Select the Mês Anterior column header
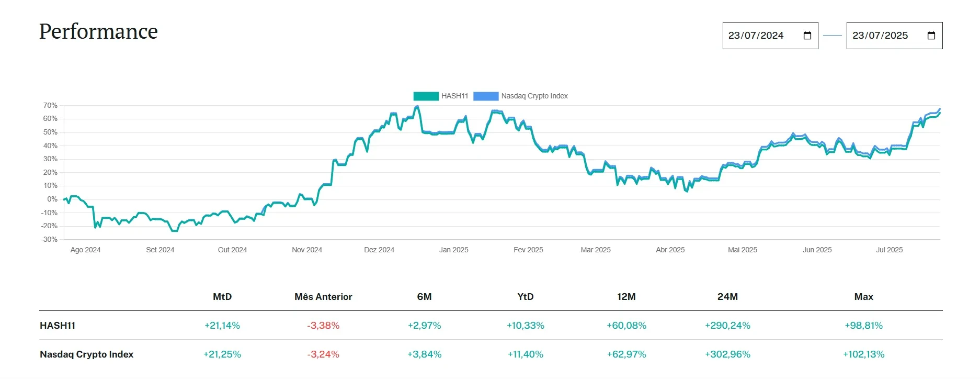Screen dimensions: 980x379 point(323,297)
